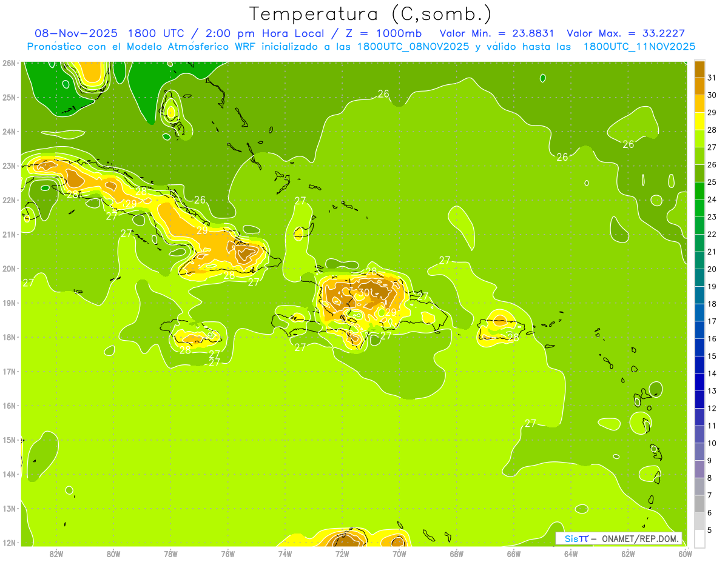
Task: Click the latitude axis label "14N"
Action: [x=8, y=474]
